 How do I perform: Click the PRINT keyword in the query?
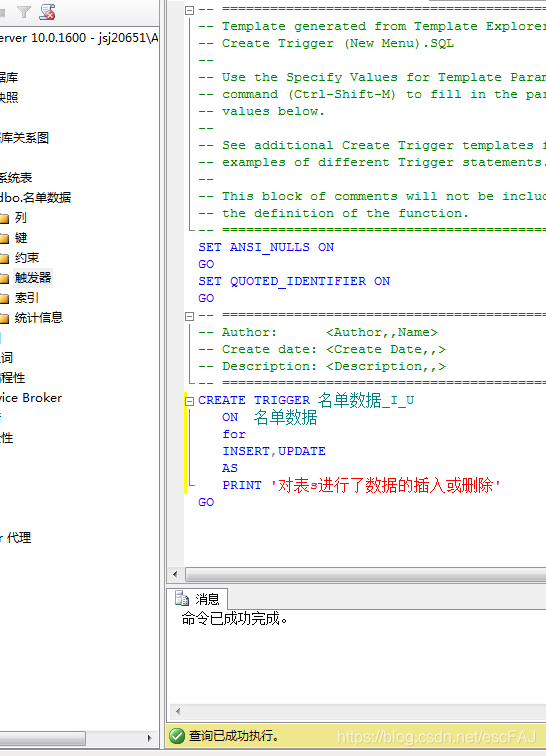pos(242,485)
